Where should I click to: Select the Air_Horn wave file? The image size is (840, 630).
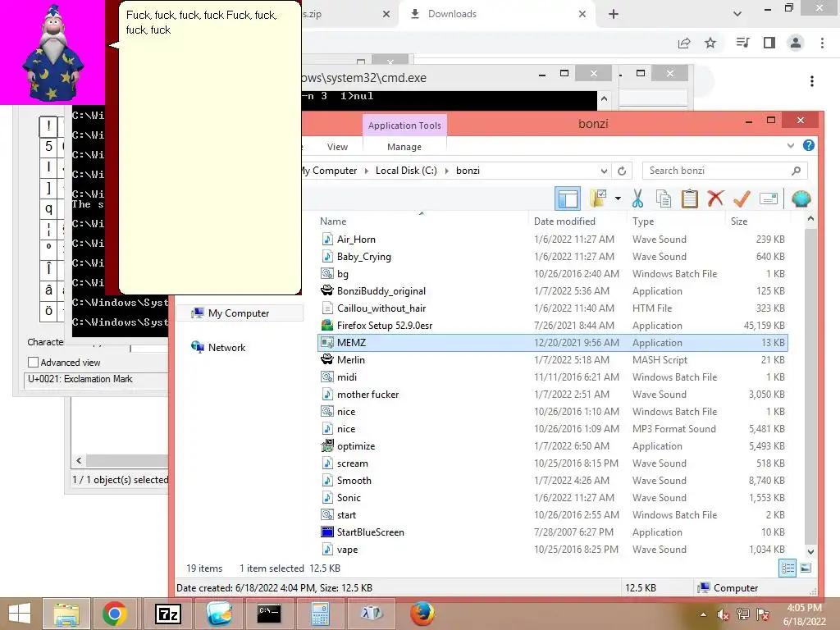356,240
